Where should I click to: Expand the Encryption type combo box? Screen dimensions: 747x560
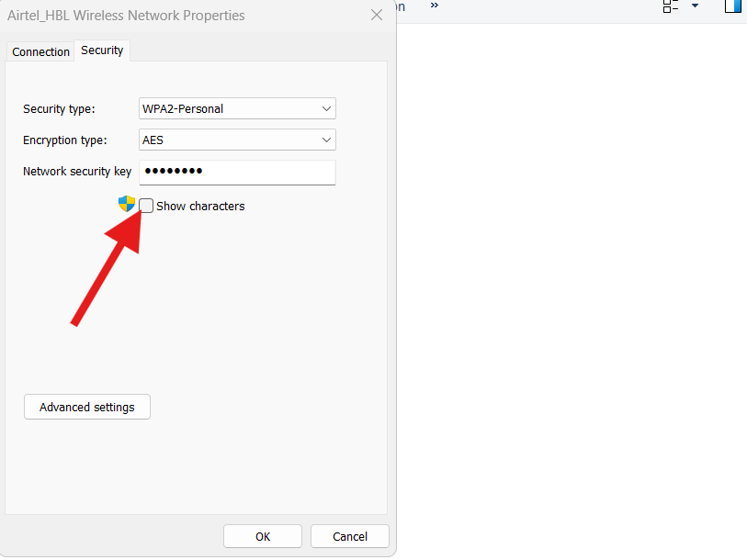[x=237, y=140]
